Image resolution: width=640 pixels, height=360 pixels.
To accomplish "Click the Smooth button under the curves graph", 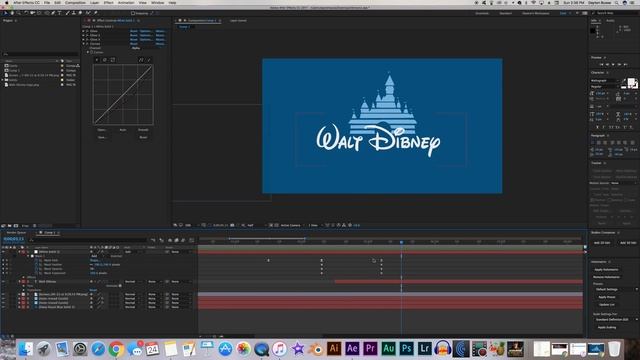I will click(x=143, y=130).
